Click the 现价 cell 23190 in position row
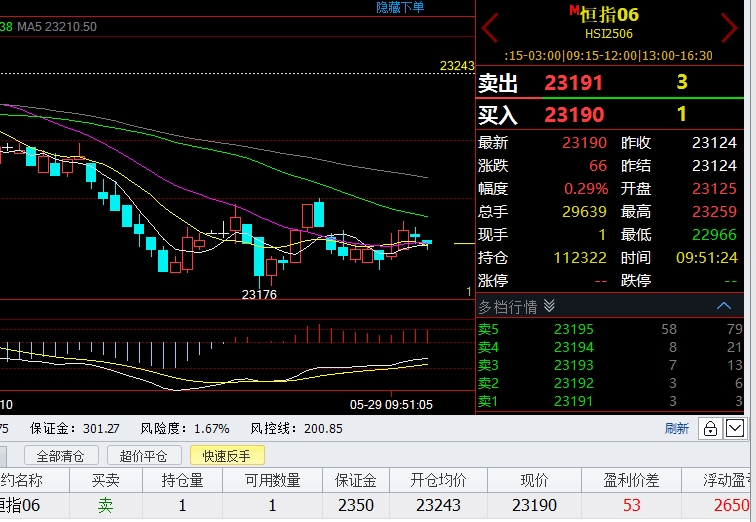Viewport: 756px width, 522px height. (x=534, y=505)
